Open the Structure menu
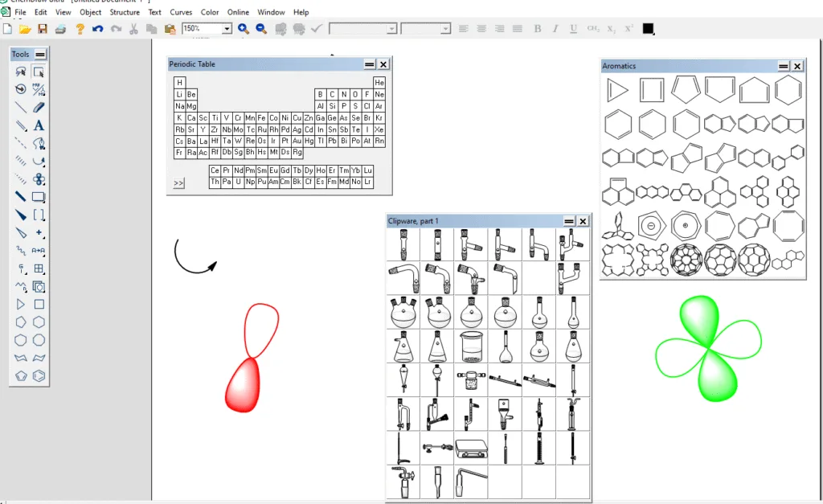This screenshot has width=823, height=504. tap(125, 12)
